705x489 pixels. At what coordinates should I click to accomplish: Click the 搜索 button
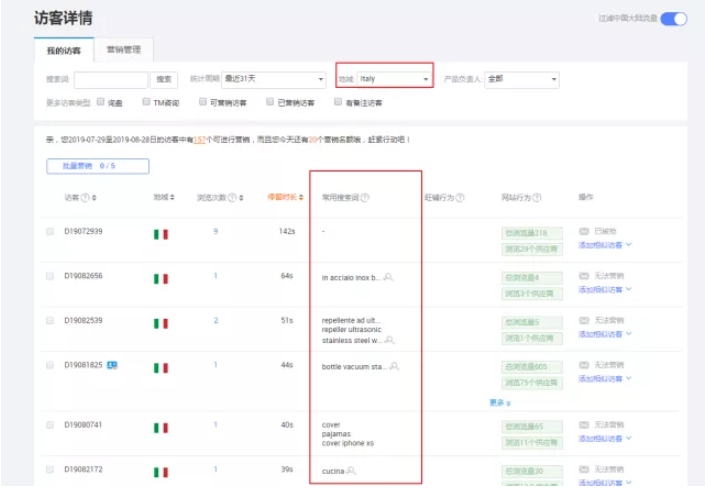pyautogui.click(x=165, y=79)
